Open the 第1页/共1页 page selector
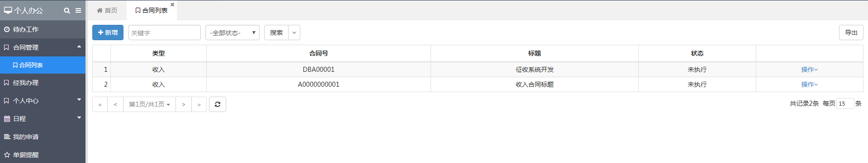The image size is (868, 163). tap(149, 104)
